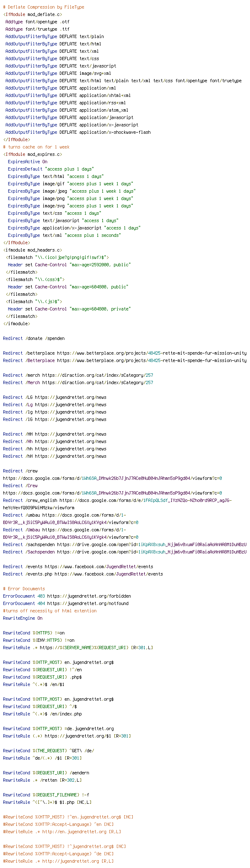Click the 'ExpiresByType image/png' line
This screenshot has height=868, width=250.
(x=70, y=199)
